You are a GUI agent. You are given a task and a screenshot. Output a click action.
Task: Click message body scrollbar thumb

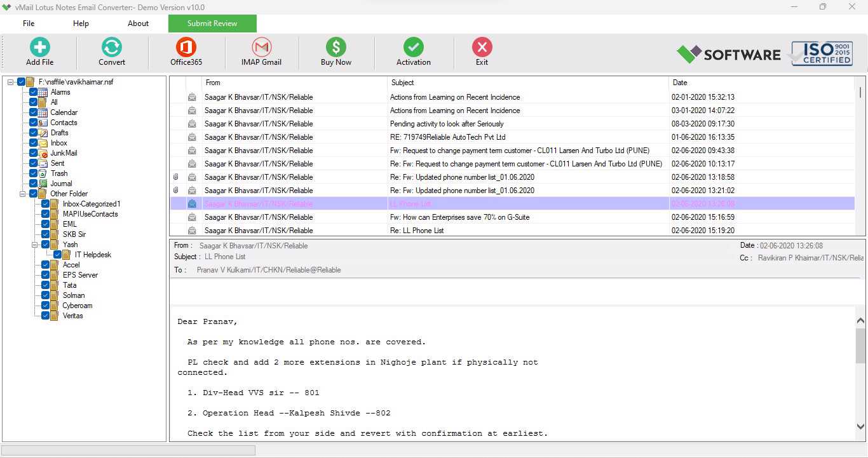[x=861, y=346]
